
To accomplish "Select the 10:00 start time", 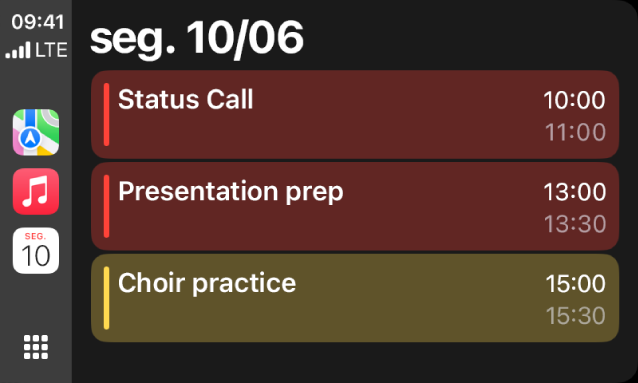I will 575,100.
